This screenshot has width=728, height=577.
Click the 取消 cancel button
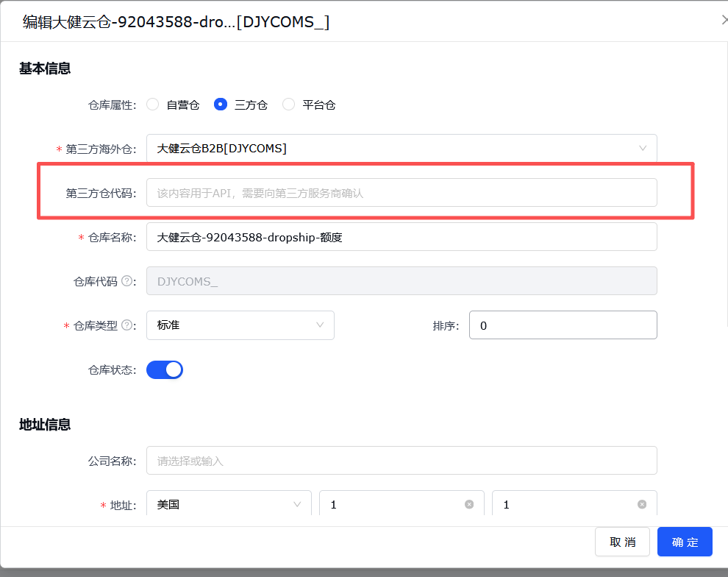coord(622,542)
